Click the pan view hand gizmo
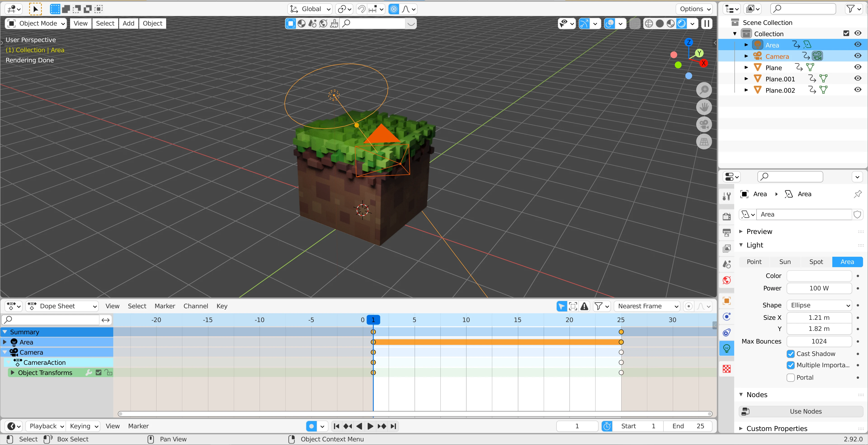The height and width of the screenshot is (445, 868). click(704, 107)
